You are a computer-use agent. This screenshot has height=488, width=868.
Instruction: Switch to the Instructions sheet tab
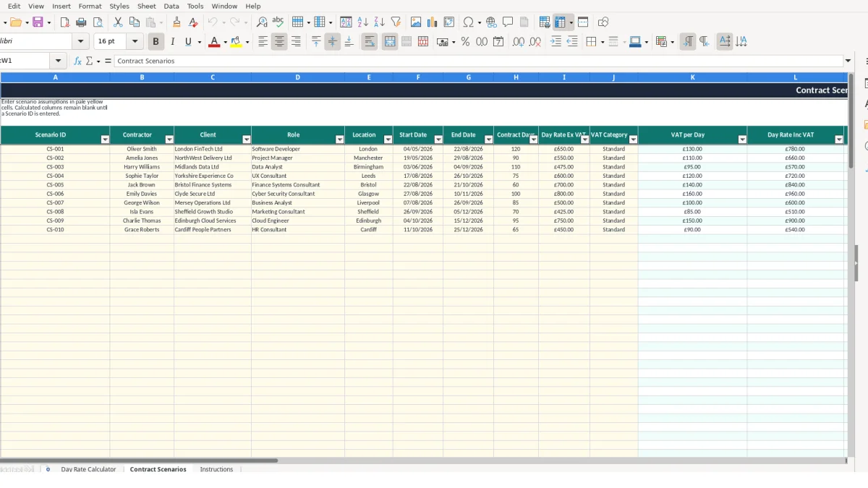[216, 469]
